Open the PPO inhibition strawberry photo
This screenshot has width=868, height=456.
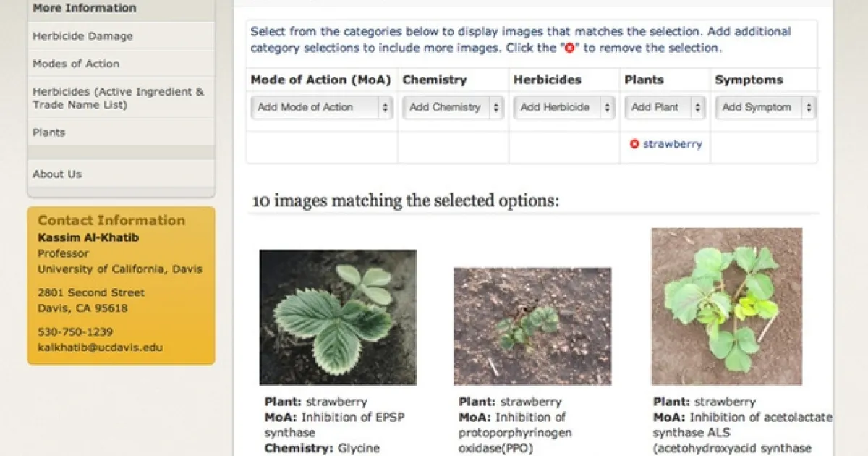[532, 326]
